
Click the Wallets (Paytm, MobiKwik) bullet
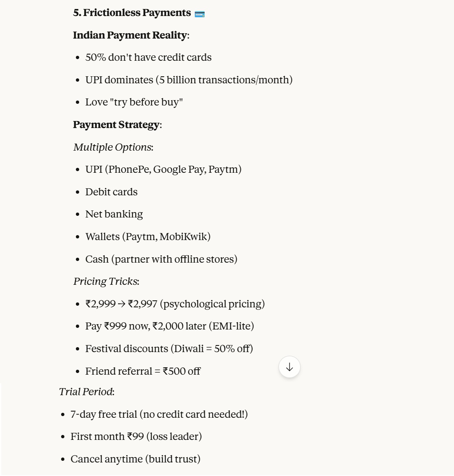148,237
